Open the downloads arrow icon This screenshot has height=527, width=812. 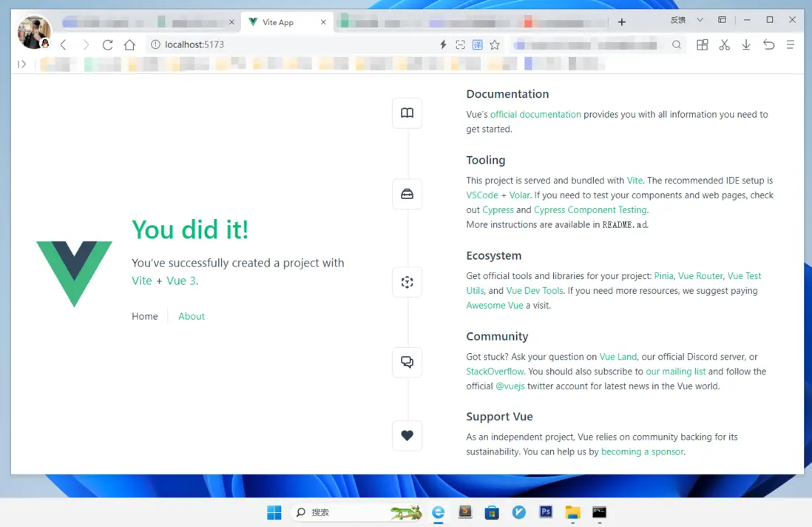point(746,44)
